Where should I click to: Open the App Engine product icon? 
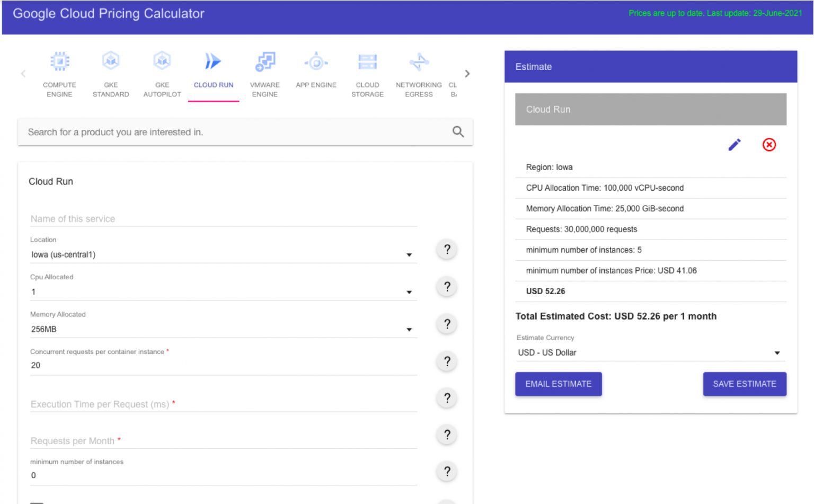(316, 62)
